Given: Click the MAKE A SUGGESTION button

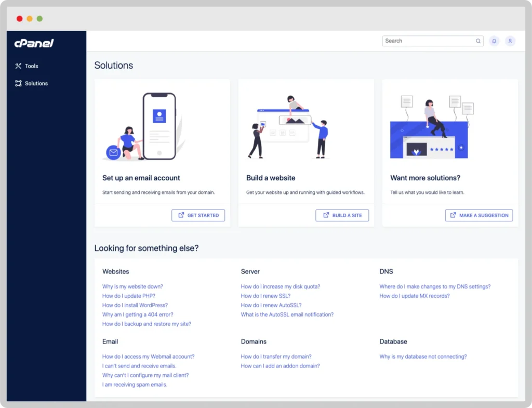Looking at the screenshot, I should pyautogui.click(x=478, y=215).
